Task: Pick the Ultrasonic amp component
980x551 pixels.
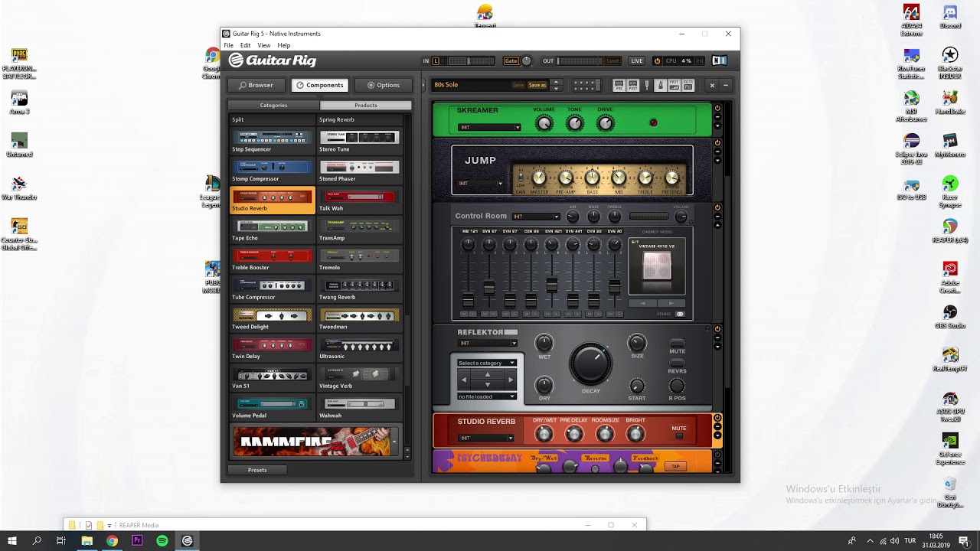Action: [x=359, y=348]
